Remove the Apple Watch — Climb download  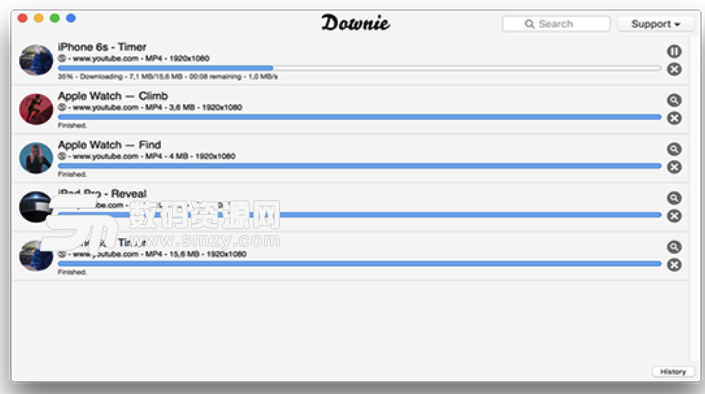(x=674, y=118)
